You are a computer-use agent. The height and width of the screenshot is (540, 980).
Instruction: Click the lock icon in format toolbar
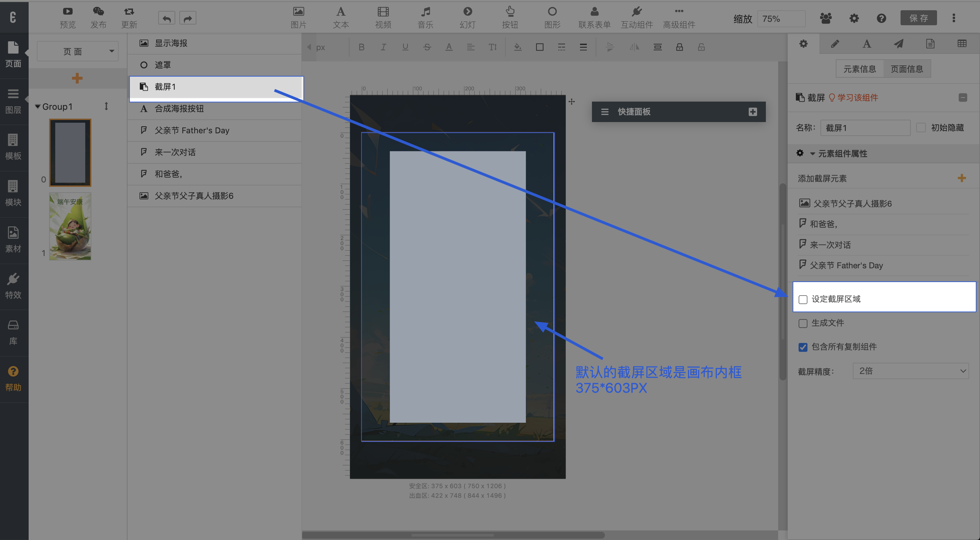(680, 47)
